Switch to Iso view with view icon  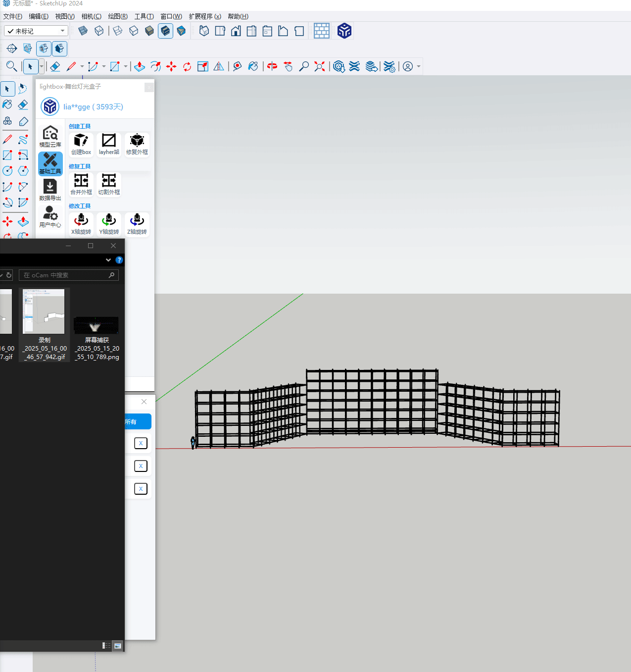204,31
